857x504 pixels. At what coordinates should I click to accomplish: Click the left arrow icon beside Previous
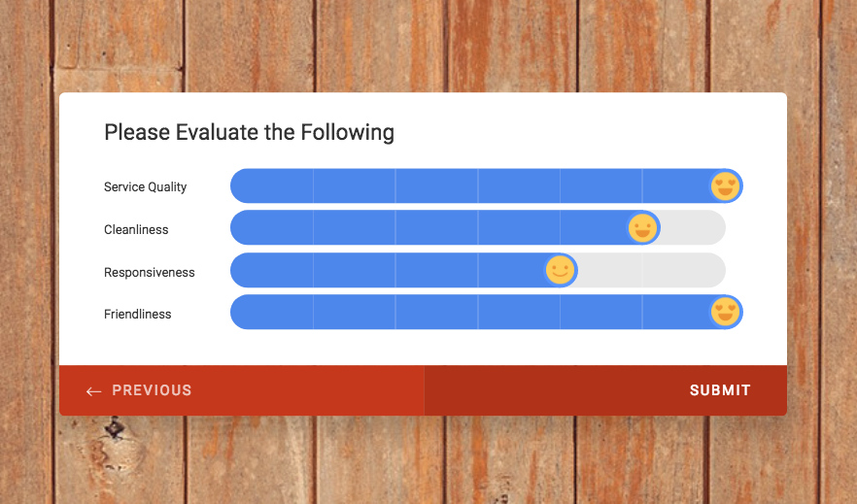pyautogui.click(x=93, y=391)
